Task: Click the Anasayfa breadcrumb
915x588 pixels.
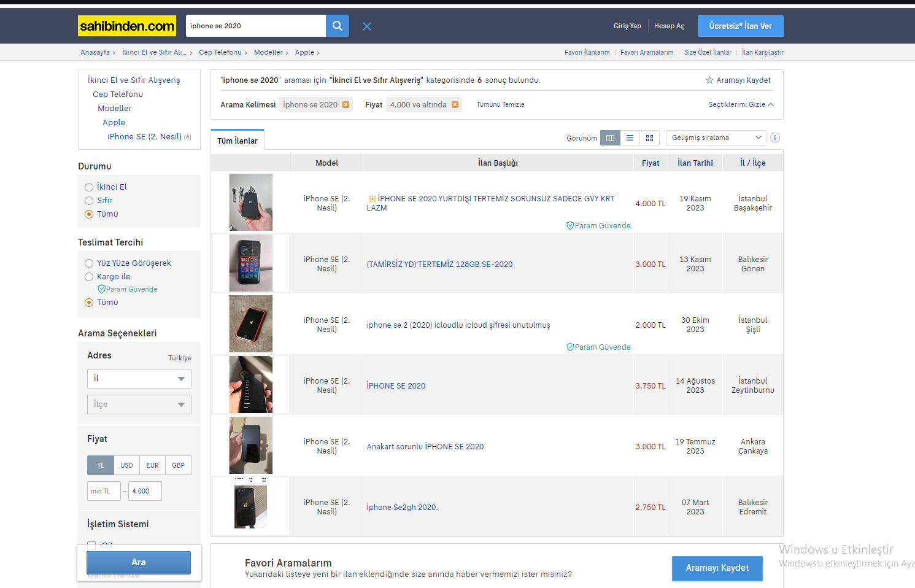Action: click(95, 52)
